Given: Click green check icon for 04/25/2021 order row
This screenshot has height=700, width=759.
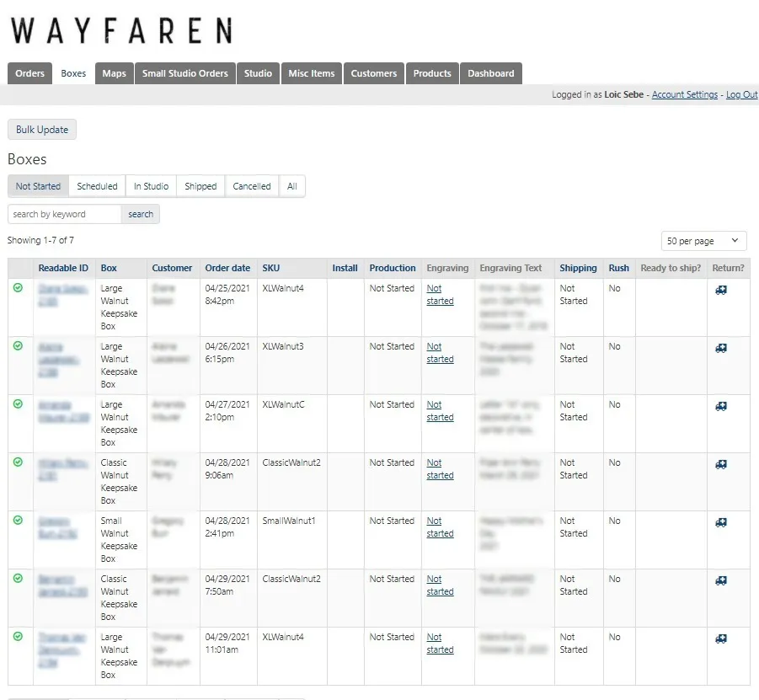Looking at the screenshot, I should click(x=18, y=288).
